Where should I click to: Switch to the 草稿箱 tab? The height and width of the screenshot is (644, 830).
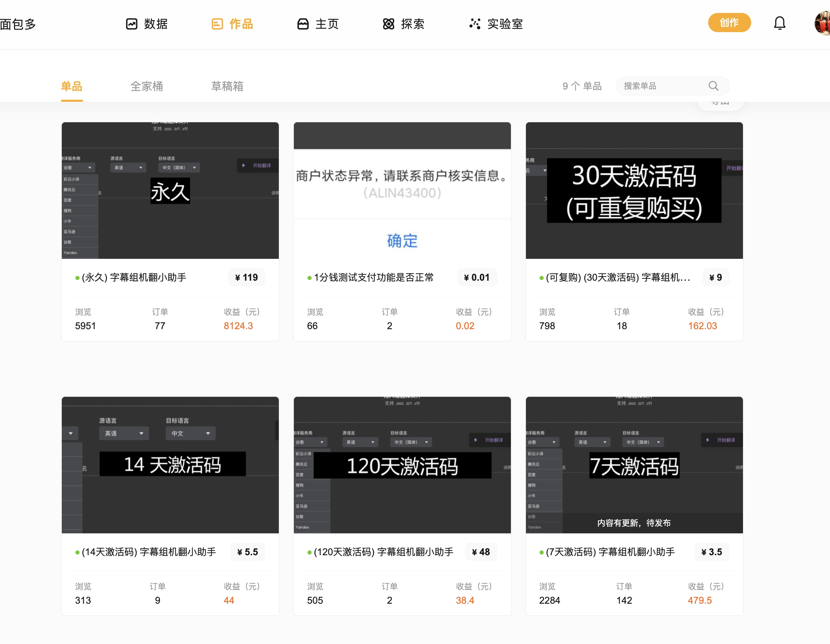click(x=227, y=86)
